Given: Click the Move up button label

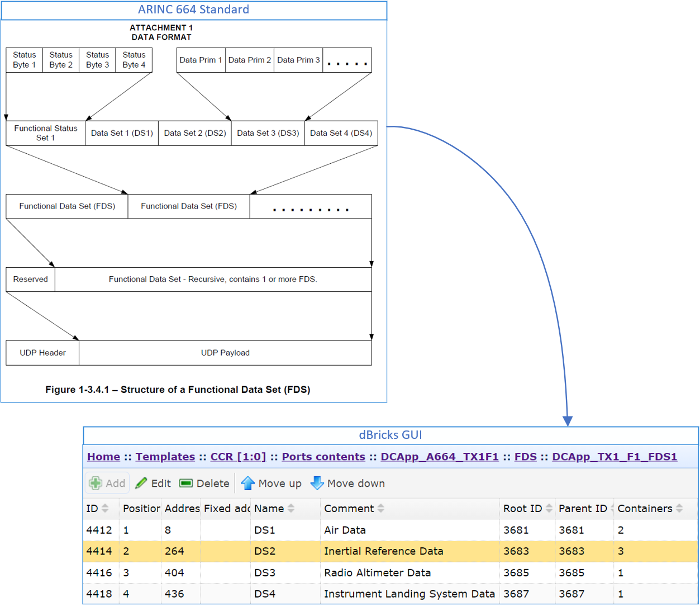Looking at the screenshot, I should (x=280, y=484).
